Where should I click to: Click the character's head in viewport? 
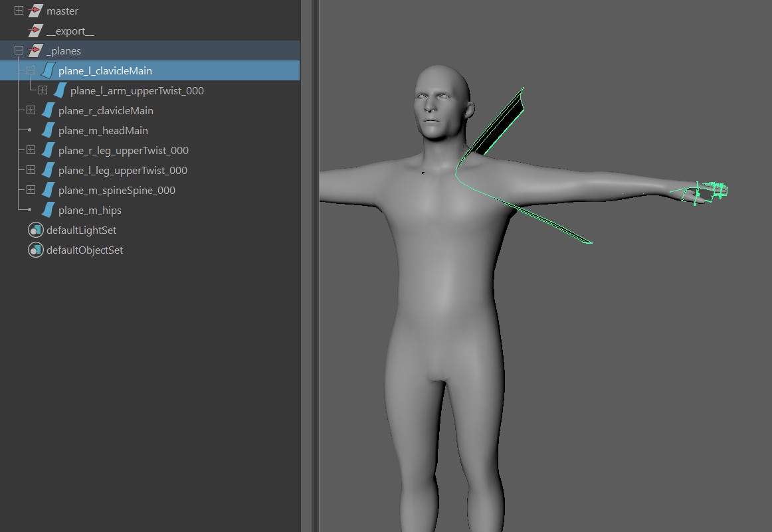pyautogui.click(x=442, y=100)
